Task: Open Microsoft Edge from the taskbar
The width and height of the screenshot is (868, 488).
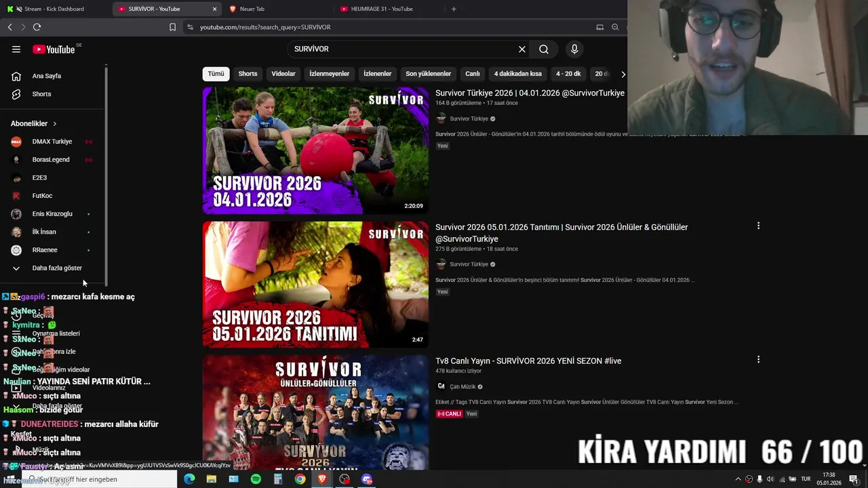Action: pos(189,479)
